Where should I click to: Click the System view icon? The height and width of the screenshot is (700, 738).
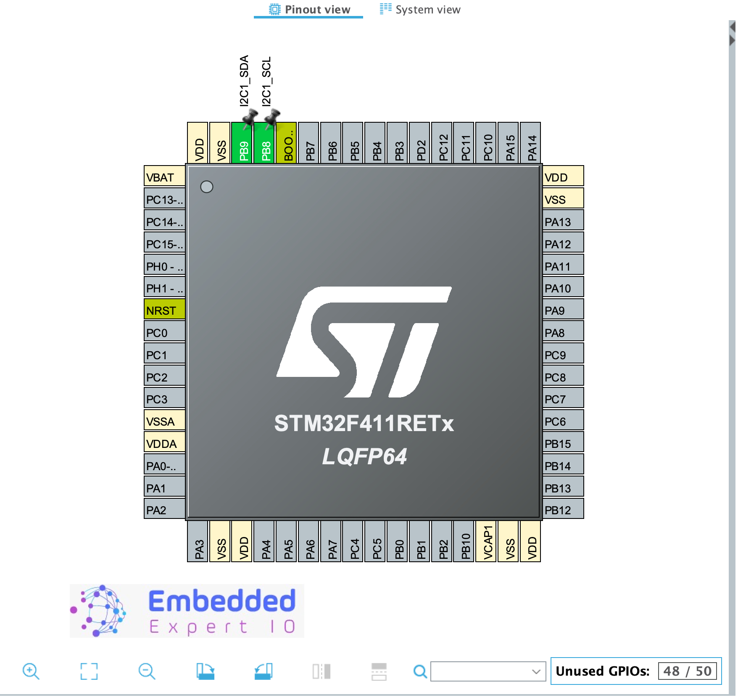(x=385, y=9)
